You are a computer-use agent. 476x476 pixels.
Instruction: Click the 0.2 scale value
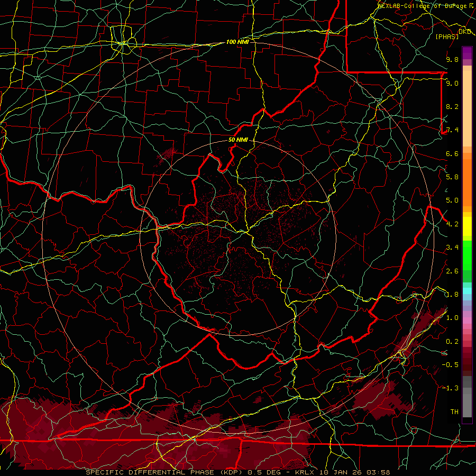[452, 342]
